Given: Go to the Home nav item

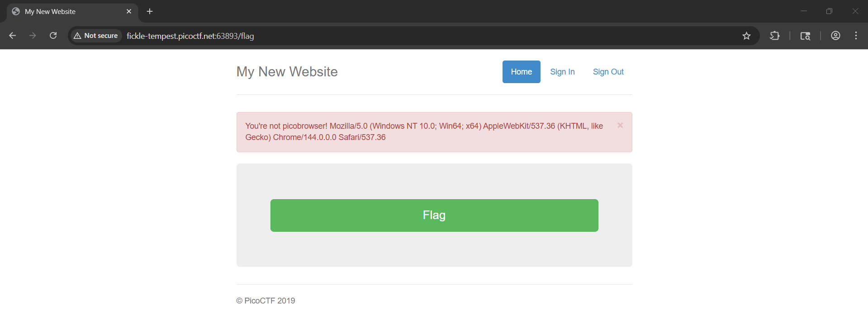Looking at the screenshot, I should tap(521, 72).
